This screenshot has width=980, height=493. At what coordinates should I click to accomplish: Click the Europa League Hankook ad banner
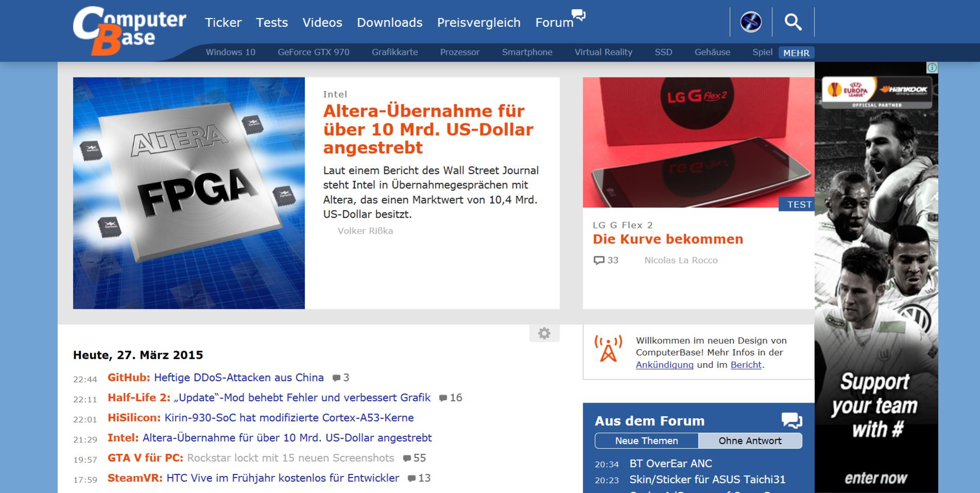tap(876, 277)
